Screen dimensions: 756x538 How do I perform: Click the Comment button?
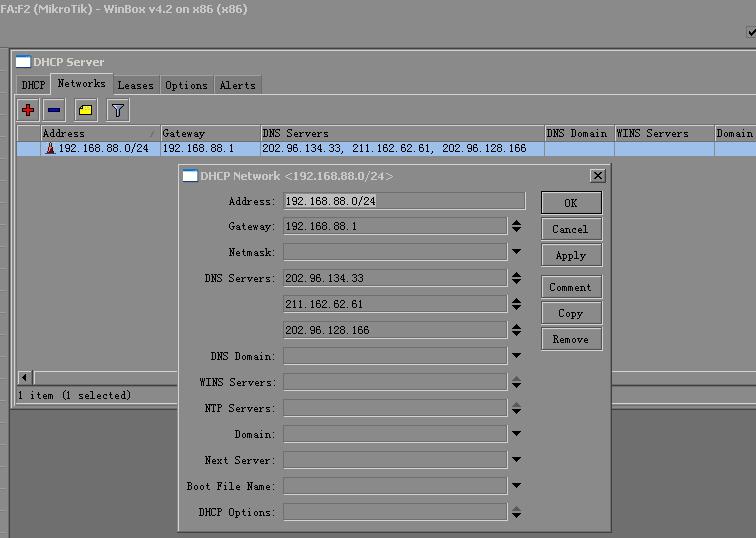(571, 287)
